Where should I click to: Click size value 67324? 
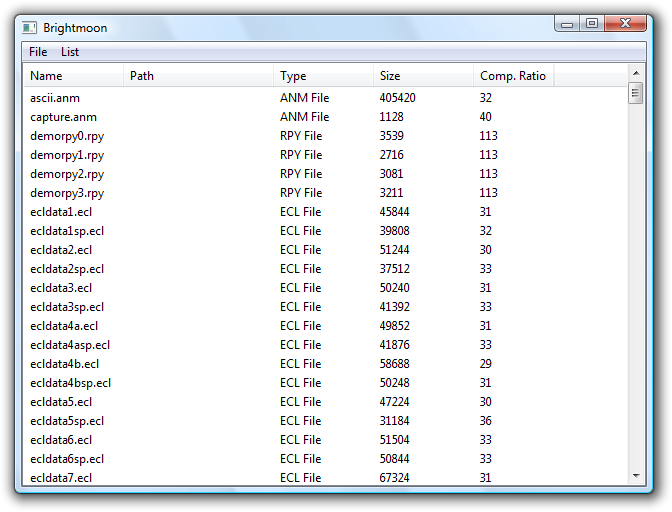[394, 478]
